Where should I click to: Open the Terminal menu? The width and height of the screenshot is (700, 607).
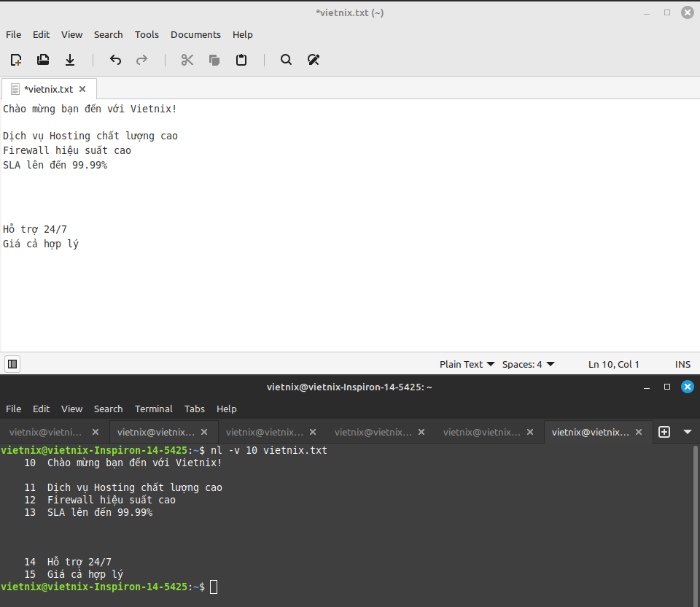point(154,409)
